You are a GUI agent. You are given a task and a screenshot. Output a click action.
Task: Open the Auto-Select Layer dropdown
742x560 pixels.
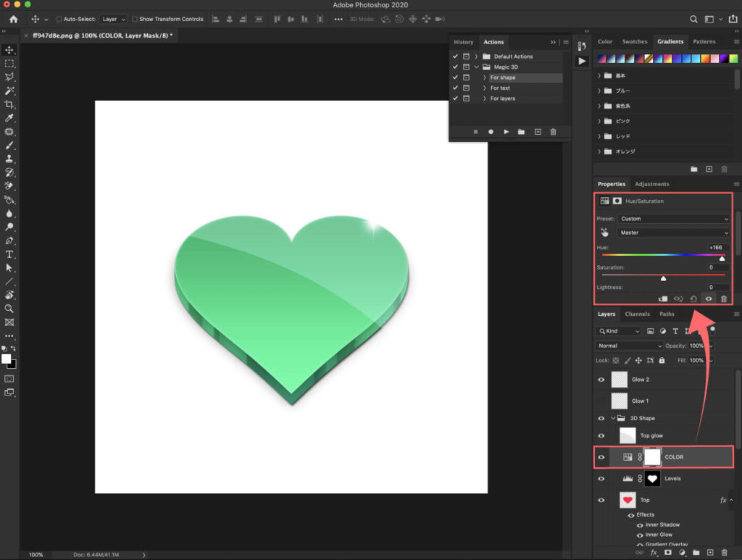pyautogui.click(x=114, y=20)
